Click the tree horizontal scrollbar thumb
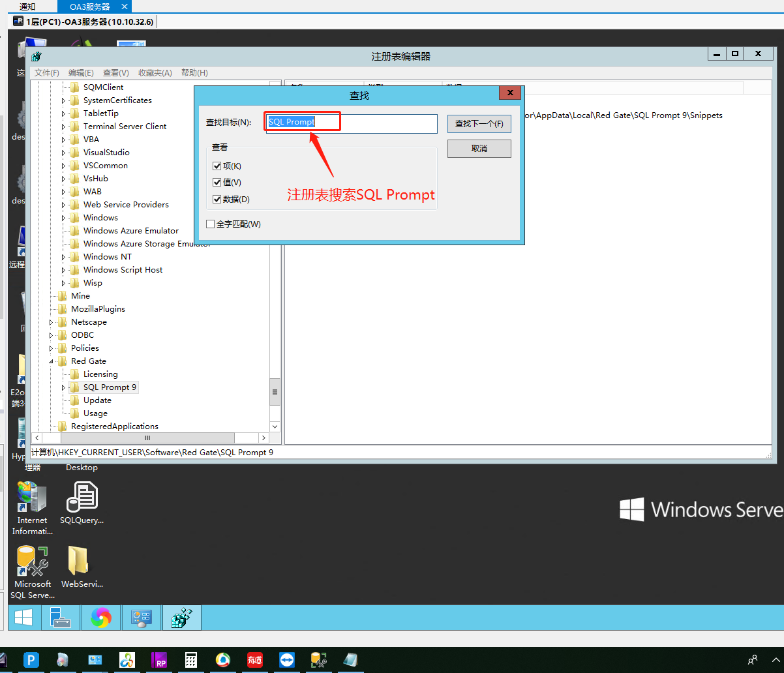Image resolution: width=784 pixels, height=673 pixels. point(148,438)
